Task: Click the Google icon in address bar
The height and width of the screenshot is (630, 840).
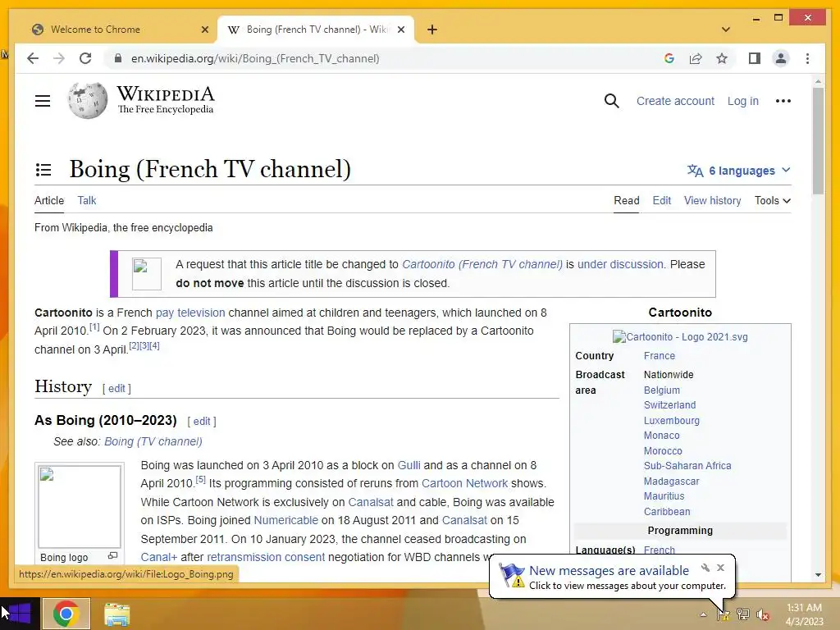Action: coord(669,58)
